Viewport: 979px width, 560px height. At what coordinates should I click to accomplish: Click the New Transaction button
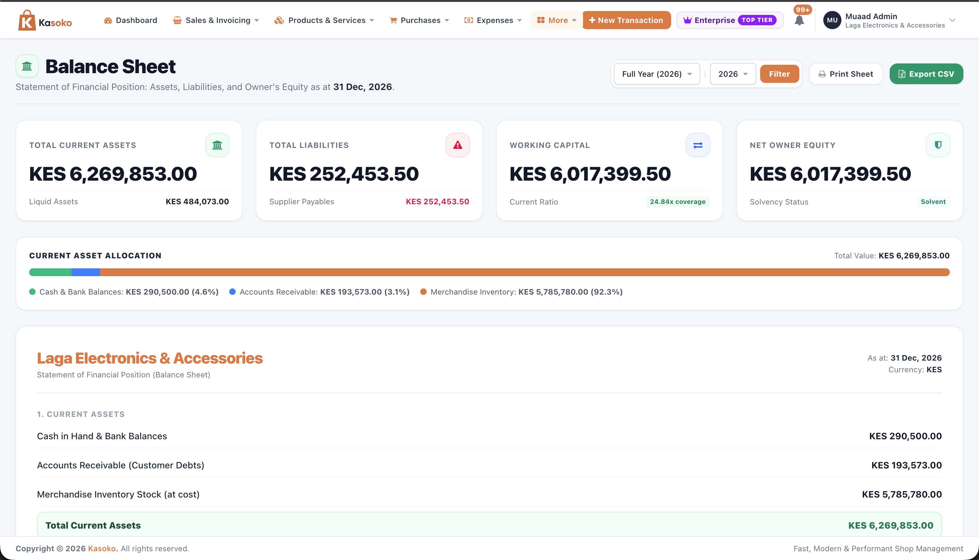click(x=626, y=20)
